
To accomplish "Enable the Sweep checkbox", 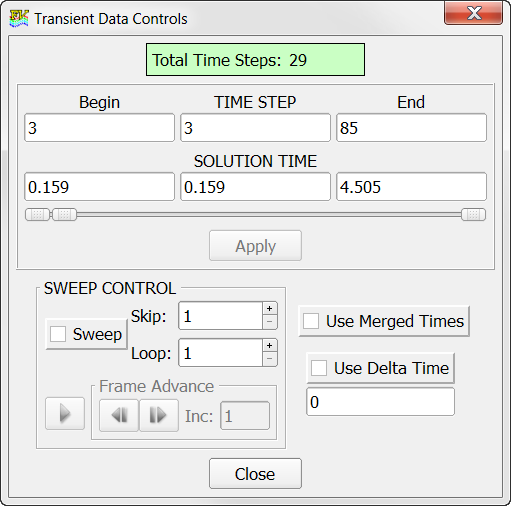I will coord(58,334).
